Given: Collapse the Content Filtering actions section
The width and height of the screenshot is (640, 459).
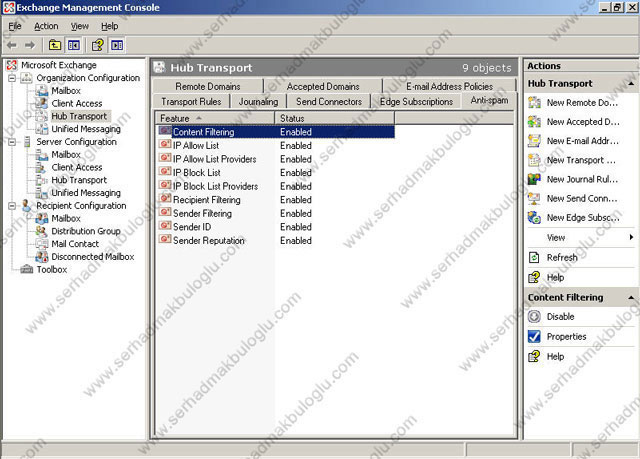Looking at the screenshot, I should pos(631,297).
